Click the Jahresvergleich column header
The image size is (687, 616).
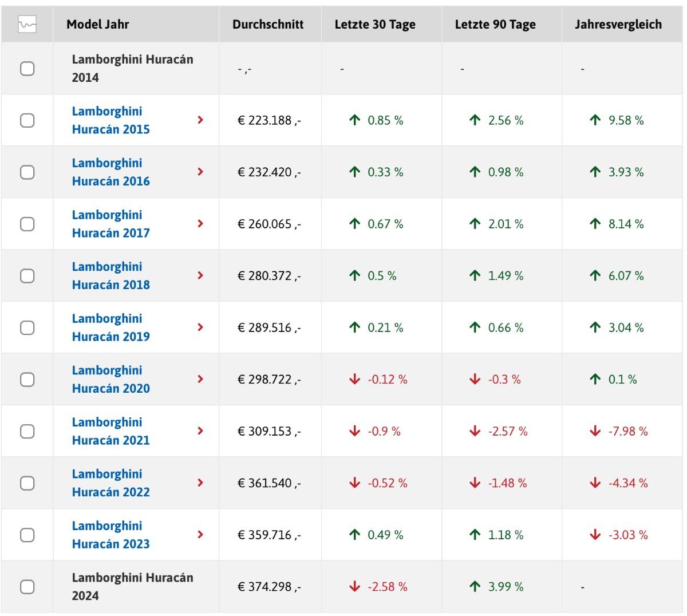(618, 25)
